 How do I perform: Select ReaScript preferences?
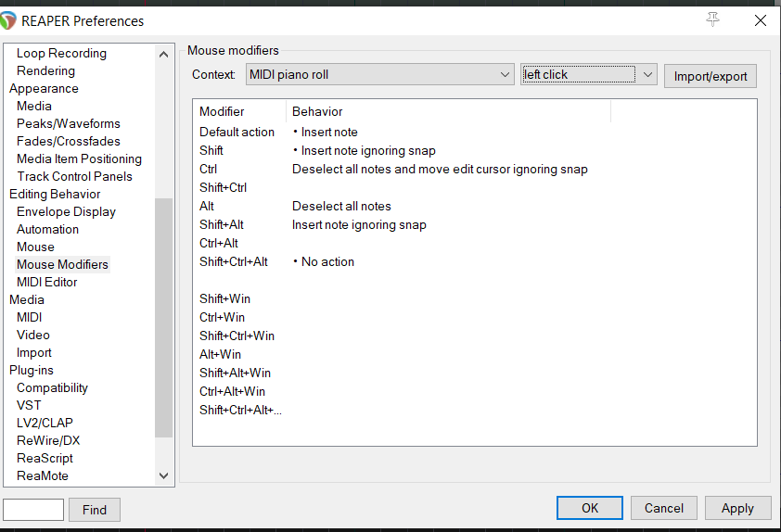(x=45, y=459)
